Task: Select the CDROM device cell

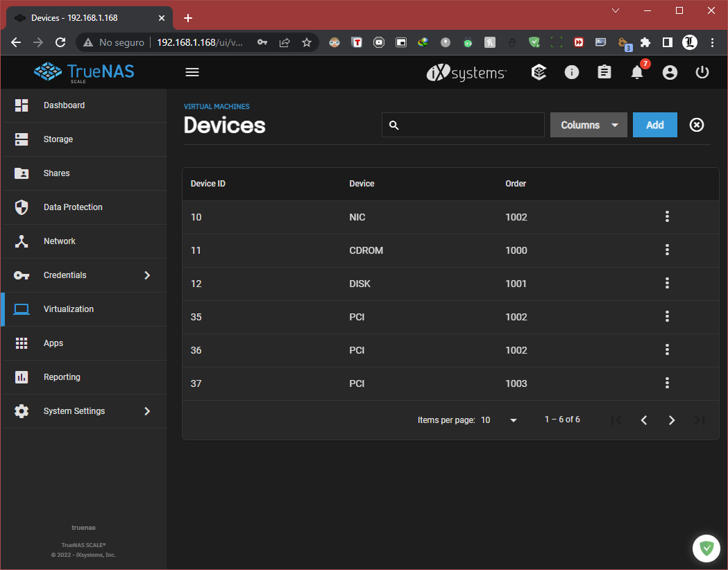Action: click(x=366, y=250)
